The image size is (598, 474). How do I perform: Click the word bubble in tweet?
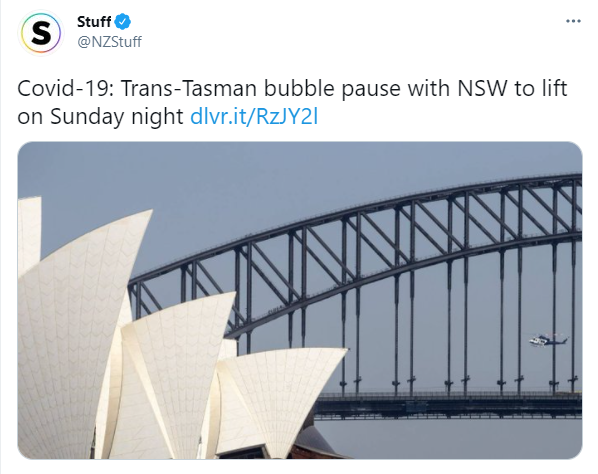(299, 88)
